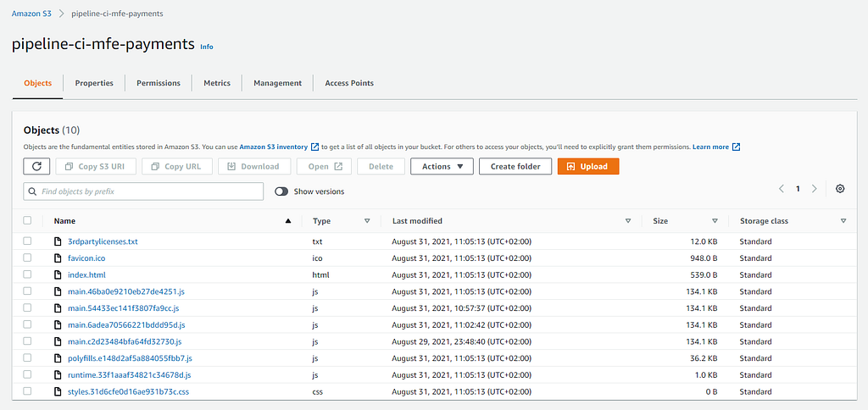Open table preferences gear icon

tap(840, 189)
